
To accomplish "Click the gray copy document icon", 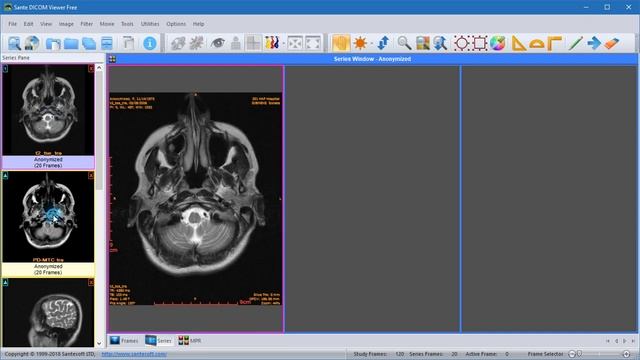I will point(129,43).
